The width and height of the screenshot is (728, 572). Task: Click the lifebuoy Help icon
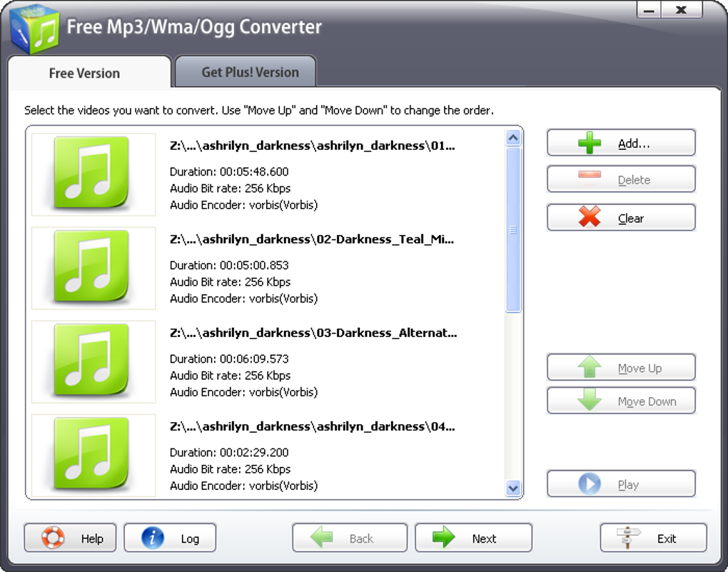pyautogui.click(x=54, y=538)
